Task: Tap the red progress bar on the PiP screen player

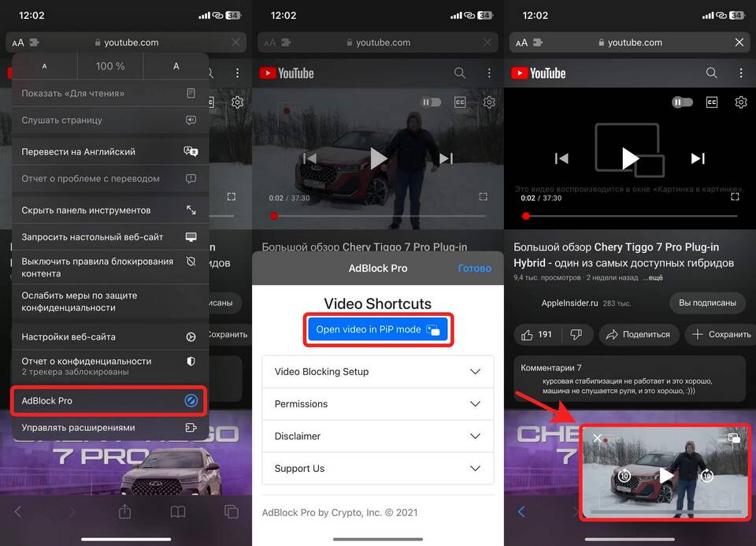Action: [x=632, y=216]
